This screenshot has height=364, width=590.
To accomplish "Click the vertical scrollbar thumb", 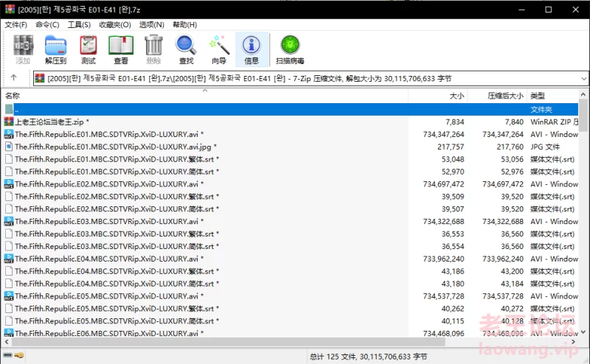I will 583,116.
